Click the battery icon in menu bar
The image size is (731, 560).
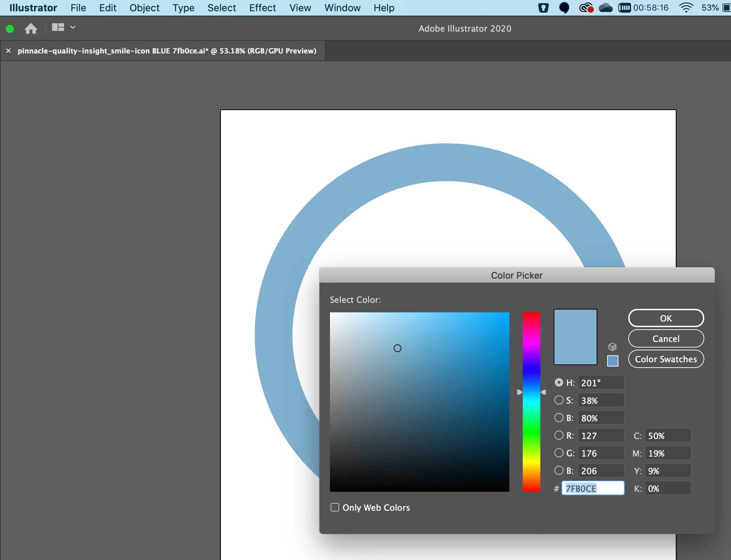pyautogui.click(x=727, y=8)
